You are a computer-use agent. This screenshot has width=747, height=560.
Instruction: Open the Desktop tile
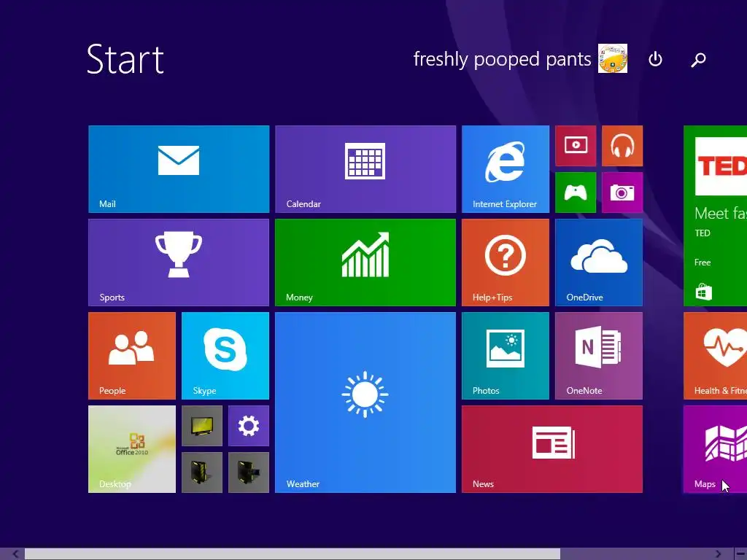coord(132,449)
